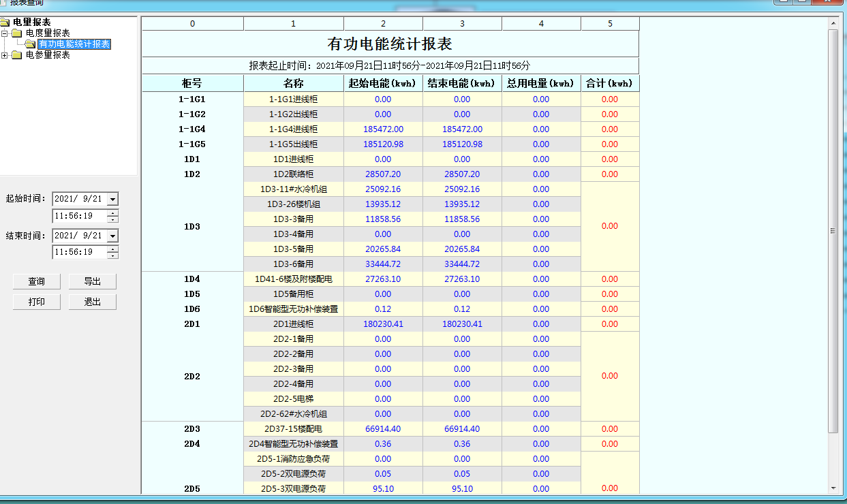Click the 退出 button
This screenshot has width=847, height=504.
point(93,302)
